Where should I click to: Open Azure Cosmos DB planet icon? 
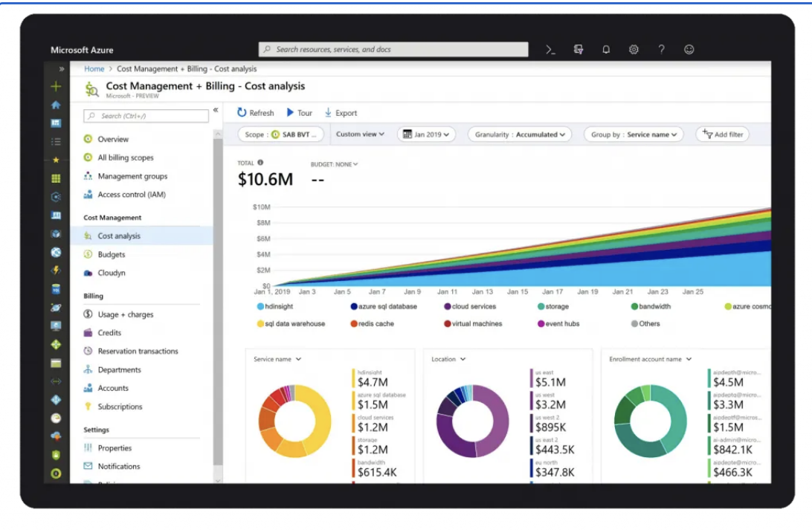(56, 308)
